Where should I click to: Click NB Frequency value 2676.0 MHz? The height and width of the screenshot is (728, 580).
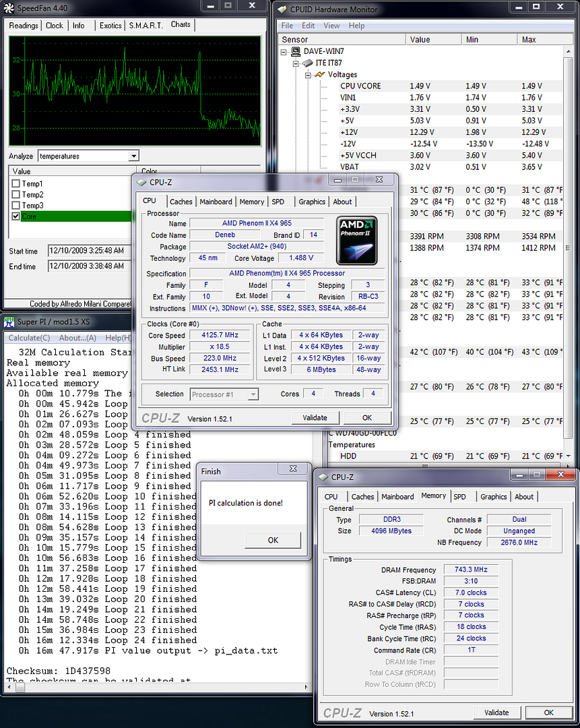click(519, 542)
